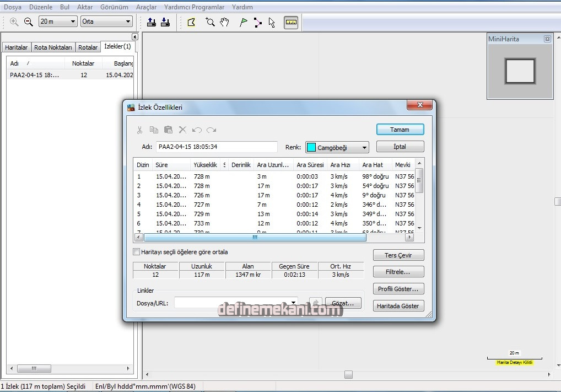Image resolution: width=561 pixels, height=392 pixels.
Task: Click the Profili Göster button
Action: coord(400,289)
